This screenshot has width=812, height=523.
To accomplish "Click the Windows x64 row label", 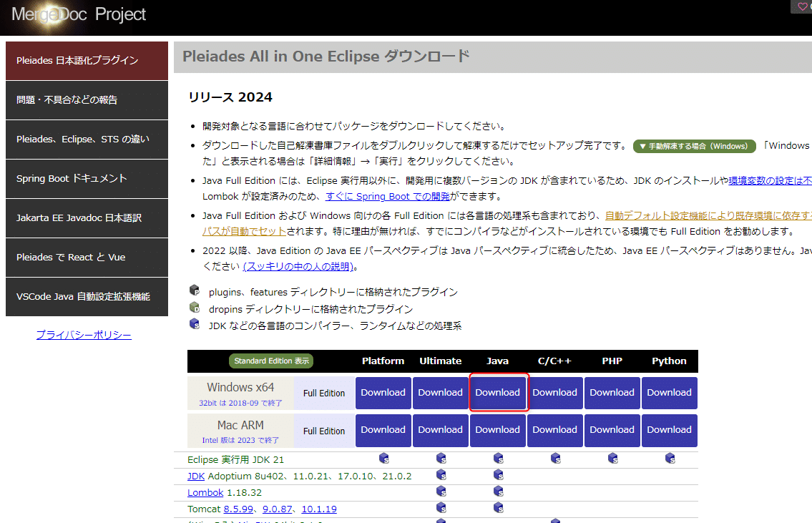I will click(x=240, y=387).
